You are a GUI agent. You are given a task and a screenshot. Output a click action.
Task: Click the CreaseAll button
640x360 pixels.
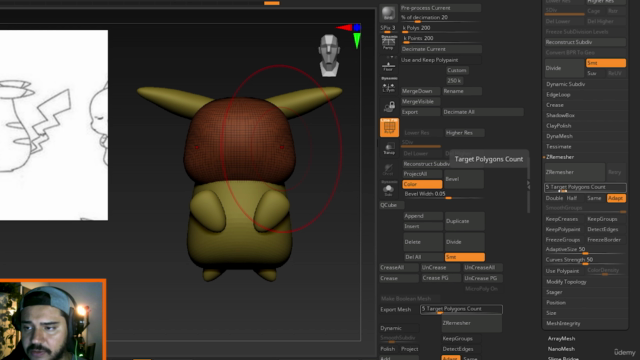pyautogui.click(x=399, y=268)
